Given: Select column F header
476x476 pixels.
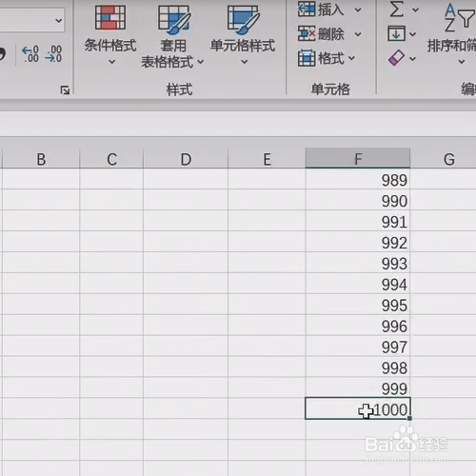Looking at the screenshot, I should click(358, 158).
